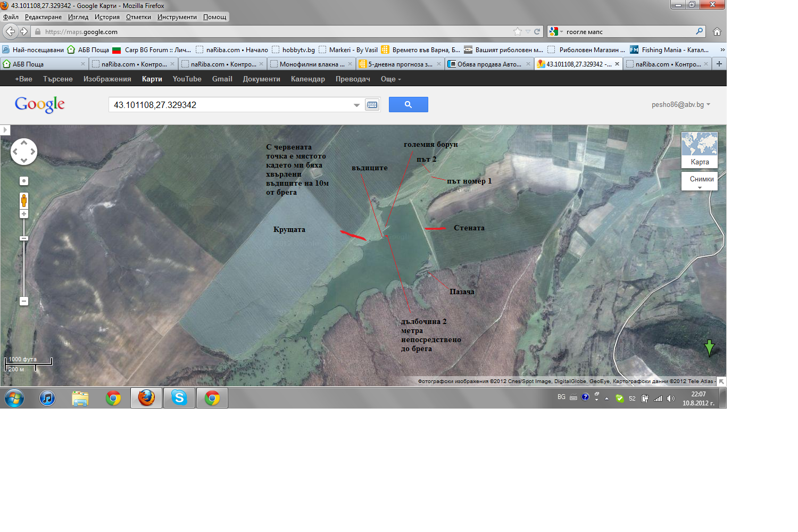Open the Най-посещавани bookmark folder
798x532 pixels.
(x=33, y=49)
